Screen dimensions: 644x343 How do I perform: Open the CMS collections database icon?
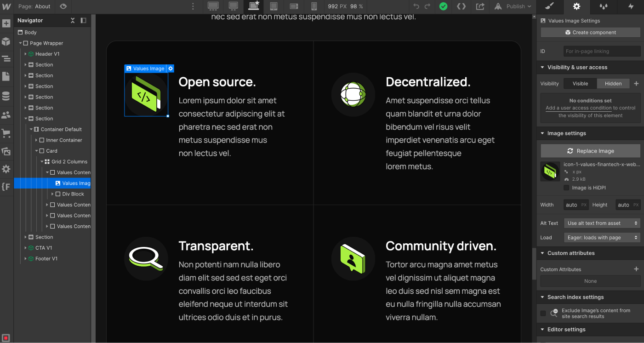(6, 96)
